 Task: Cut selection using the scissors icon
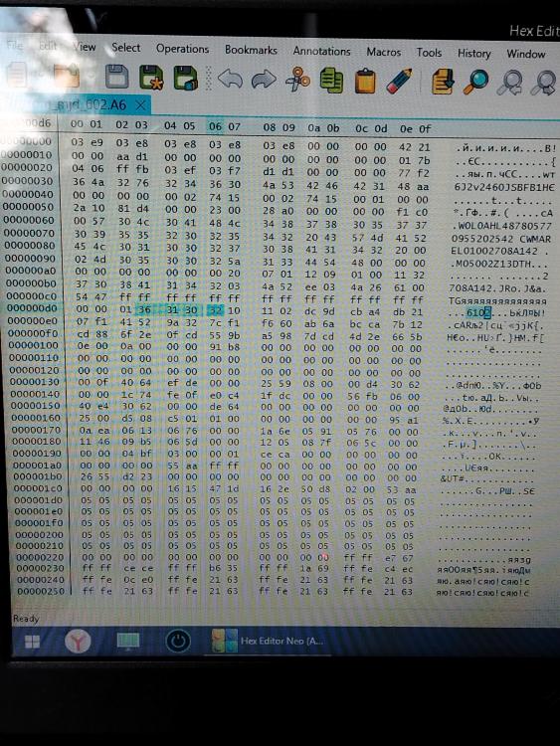click(297, 79)
